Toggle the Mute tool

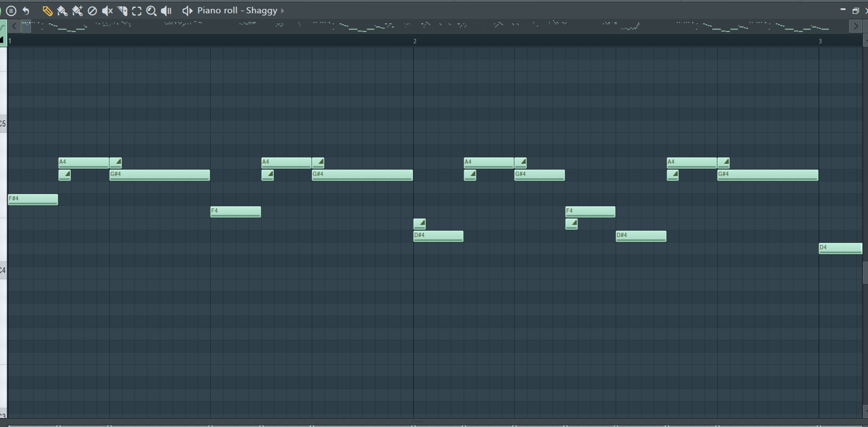(x=106, y=10)
